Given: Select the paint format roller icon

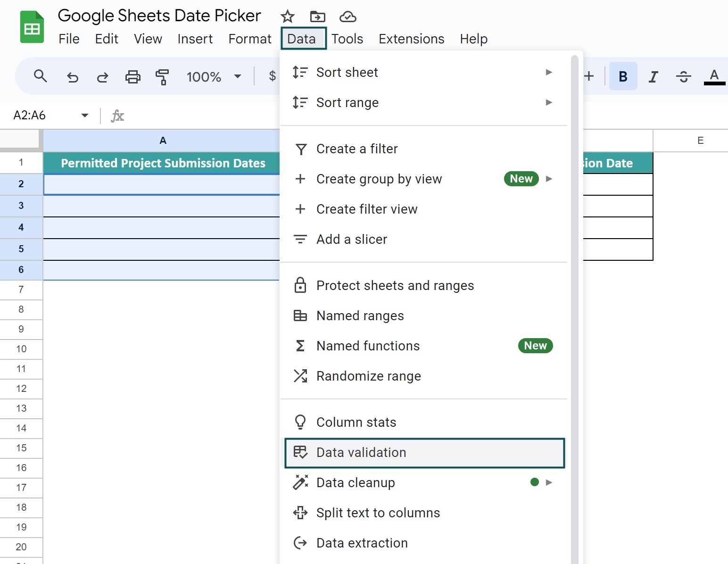Looking at the screenshot, I should (162, 76).
